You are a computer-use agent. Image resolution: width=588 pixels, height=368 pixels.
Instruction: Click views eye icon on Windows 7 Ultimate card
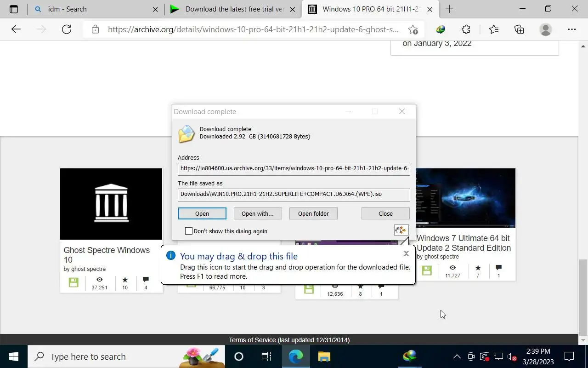pos(452,267)
